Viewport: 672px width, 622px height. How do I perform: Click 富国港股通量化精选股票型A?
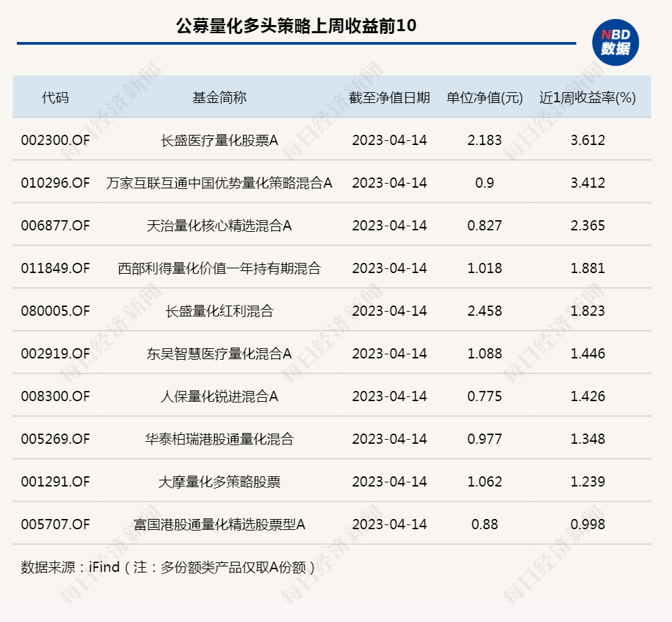[x=219, y=524]
